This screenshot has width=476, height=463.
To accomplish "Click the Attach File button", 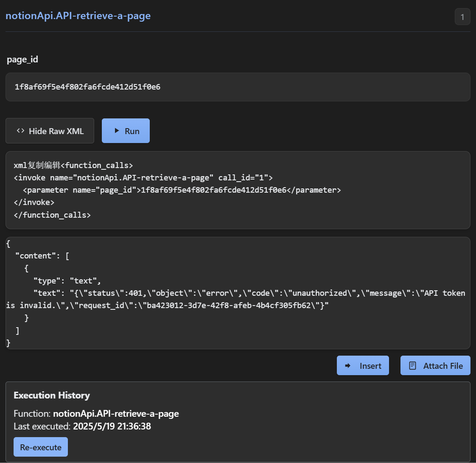I will coord(435,365).
